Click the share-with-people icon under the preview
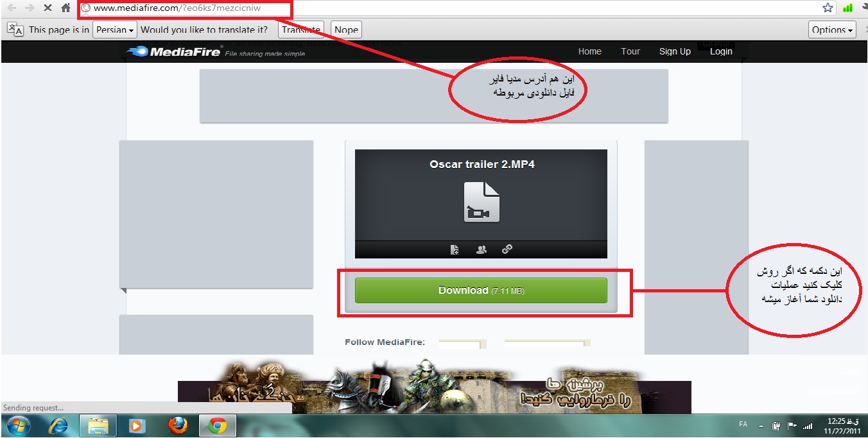This screenshot has height=438, width=868. tap(482, 249)
